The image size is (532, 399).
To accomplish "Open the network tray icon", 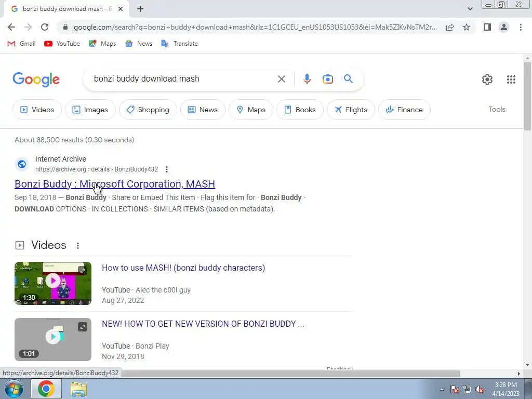I will point(467,390).
